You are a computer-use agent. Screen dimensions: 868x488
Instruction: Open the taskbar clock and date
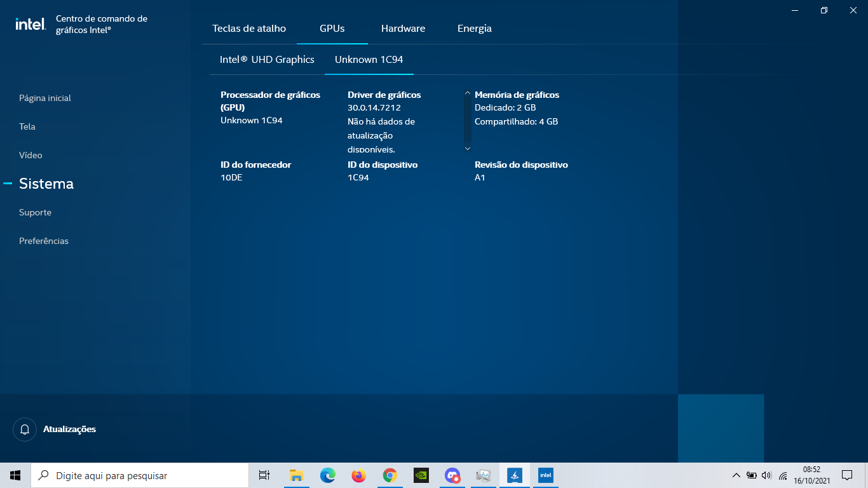click(x=811, y=475)
